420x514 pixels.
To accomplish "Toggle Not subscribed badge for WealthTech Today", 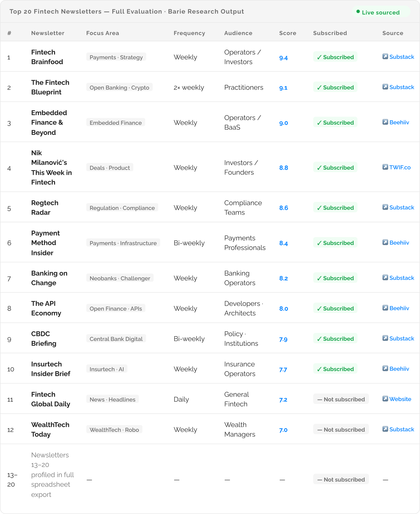I will 341,430.
